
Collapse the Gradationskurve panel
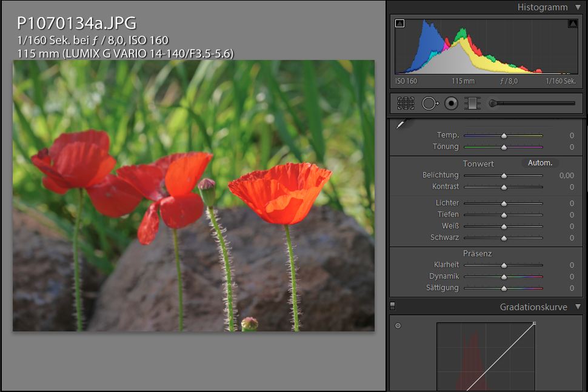click(578, 307)
